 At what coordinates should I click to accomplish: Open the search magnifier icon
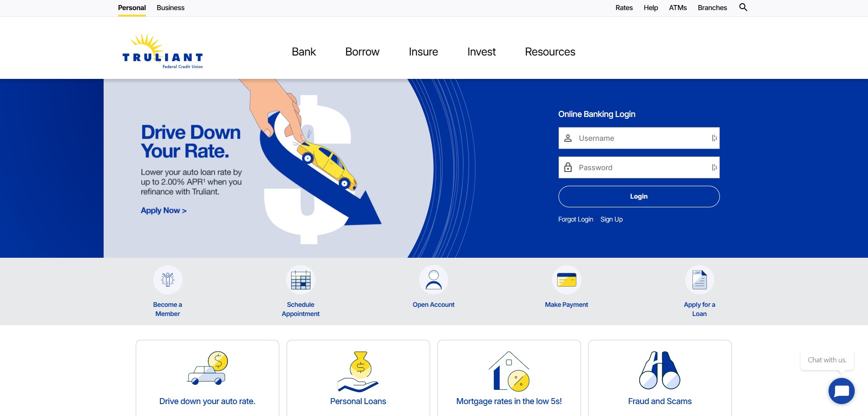click(x=743, y=7)
